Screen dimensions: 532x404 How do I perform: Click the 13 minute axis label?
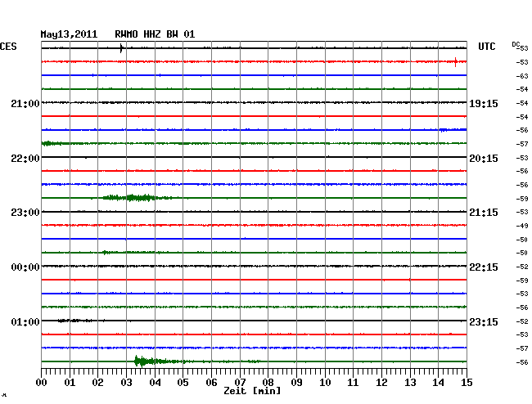410,382
